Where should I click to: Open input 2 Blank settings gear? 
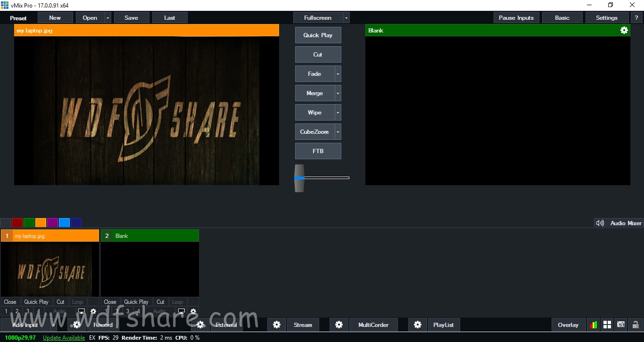(193, 311)
